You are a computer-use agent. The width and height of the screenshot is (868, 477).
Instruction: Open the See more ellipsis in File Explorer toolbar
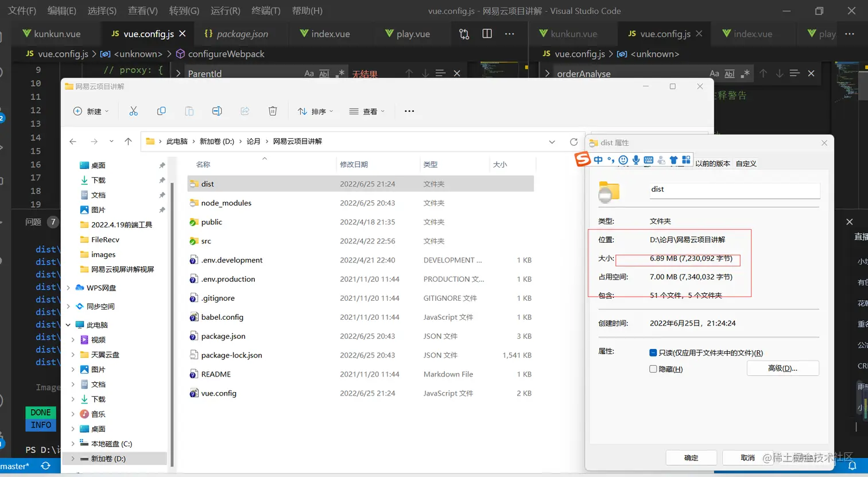(409, 111)
